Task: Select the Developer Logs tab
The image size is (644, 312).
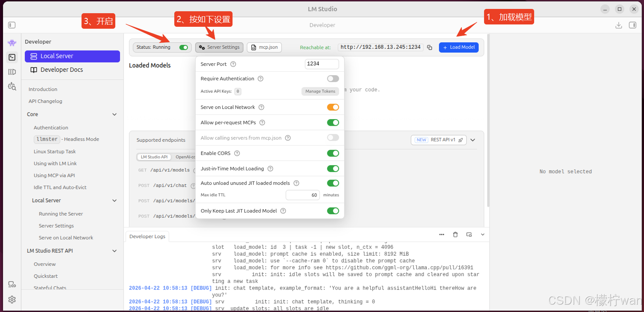Action: pos(147,236)
